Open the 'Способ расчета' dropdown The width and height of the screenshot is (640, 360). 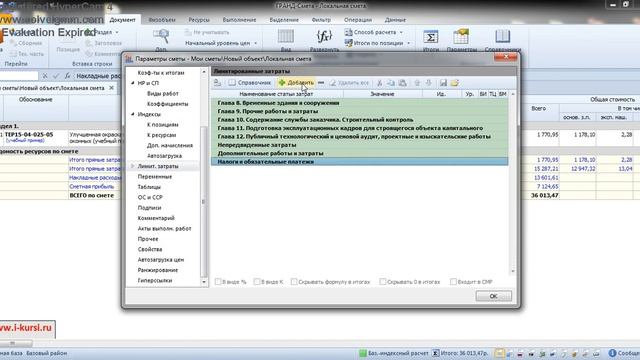pyautogui.click(x=374, y=32)
